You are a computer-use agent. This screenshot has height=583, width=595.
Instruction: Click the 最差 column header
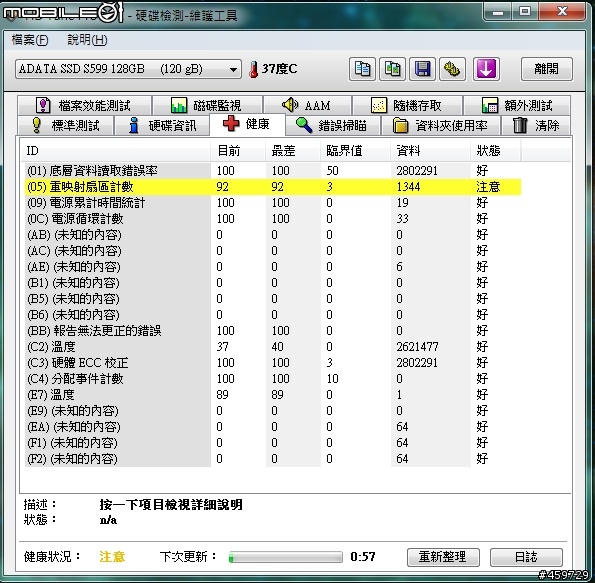tap(293, 151)
